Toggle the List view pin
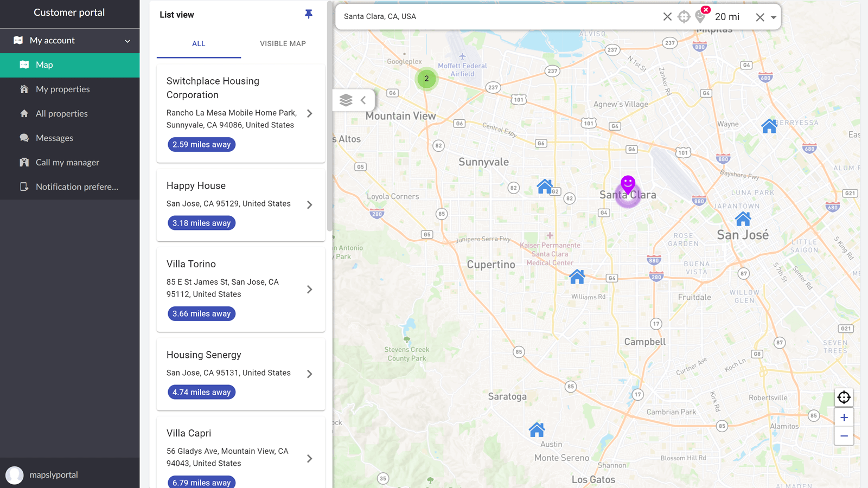 click(309, 14)
